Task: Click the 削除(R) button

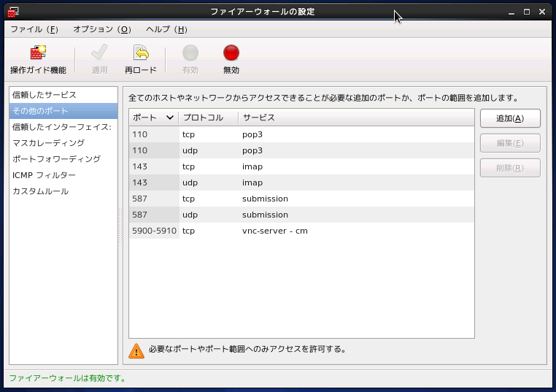Action: [x=510, y=168]
